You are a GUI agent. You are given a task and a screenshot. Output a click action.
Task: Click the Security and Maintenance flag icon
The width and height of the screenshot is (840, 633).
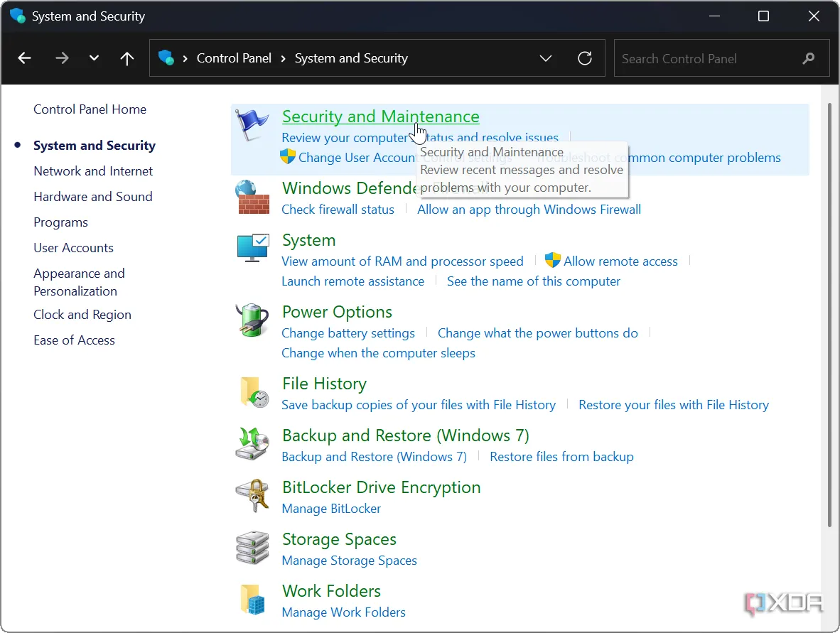tap(252, 124)
